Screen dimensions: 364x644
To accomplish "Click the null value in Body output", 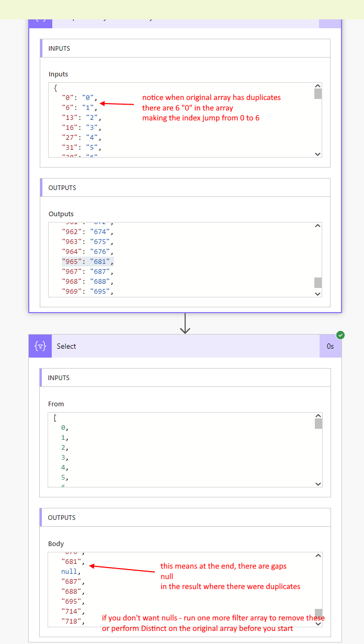I will [69, 571].
